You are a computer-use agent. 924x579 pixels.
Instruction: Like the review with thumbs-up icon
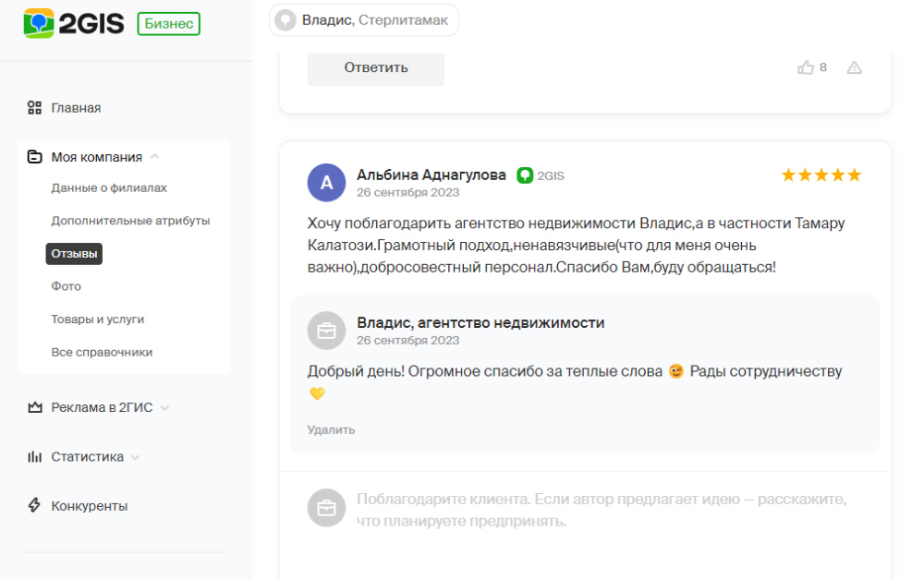pos(805,67)
